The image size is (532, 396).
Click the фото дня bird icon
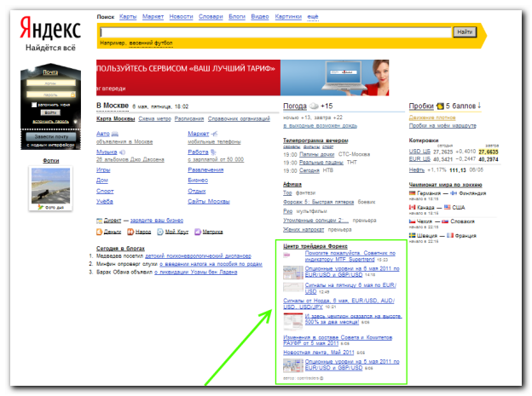point(40,207)
